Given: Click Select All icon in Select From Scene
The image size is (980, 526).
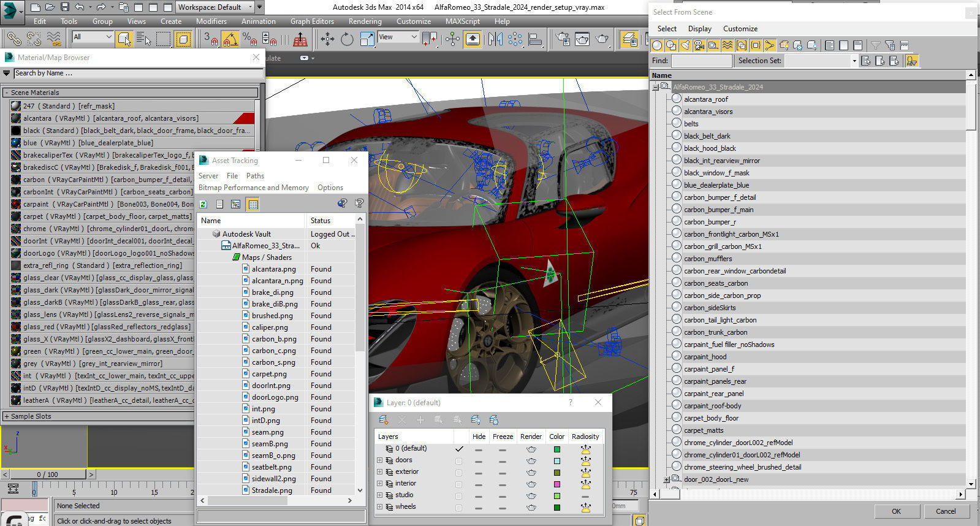Looking at the screenshot, I should 829,45.
